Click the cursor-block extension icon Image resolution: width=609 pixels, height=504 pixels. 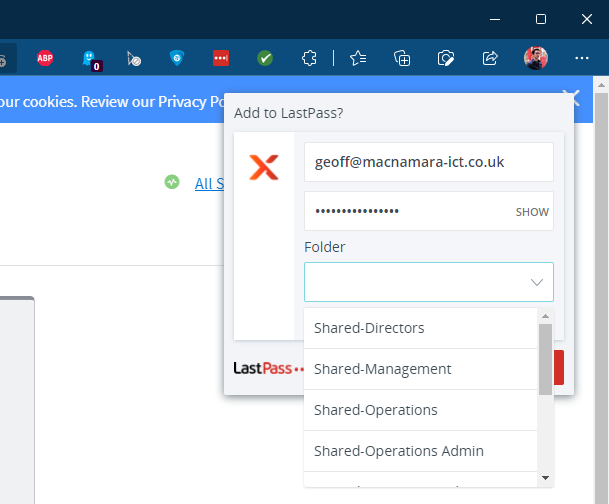pyautogui.click(x=134, y=59)
